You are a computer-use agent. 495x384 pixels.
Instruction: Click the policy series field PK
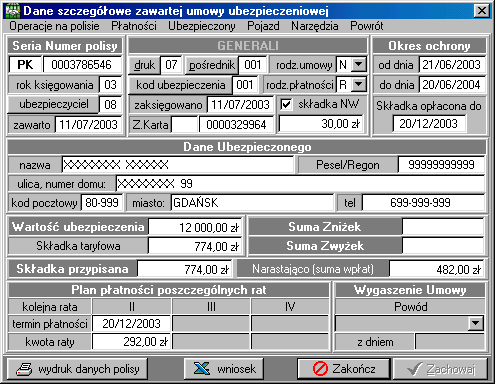(x=25, y=64)
